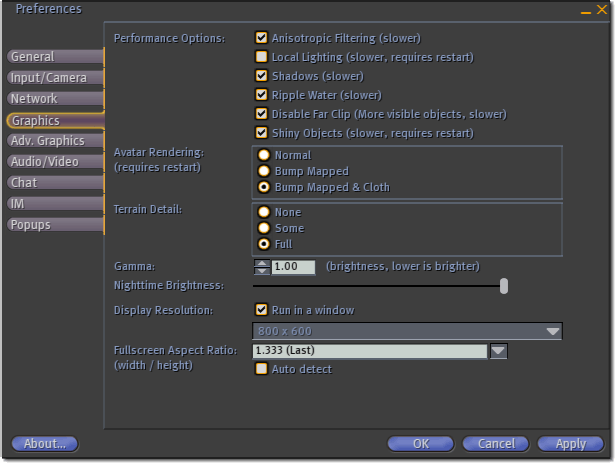Choose Some terrain detail

coord(264,228)
